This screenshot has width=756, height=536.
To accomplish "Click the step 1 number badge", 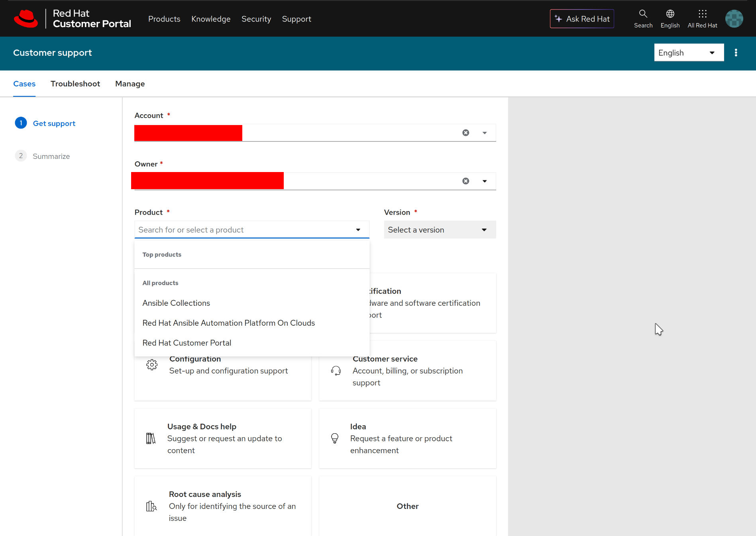I will coord(21,123).
